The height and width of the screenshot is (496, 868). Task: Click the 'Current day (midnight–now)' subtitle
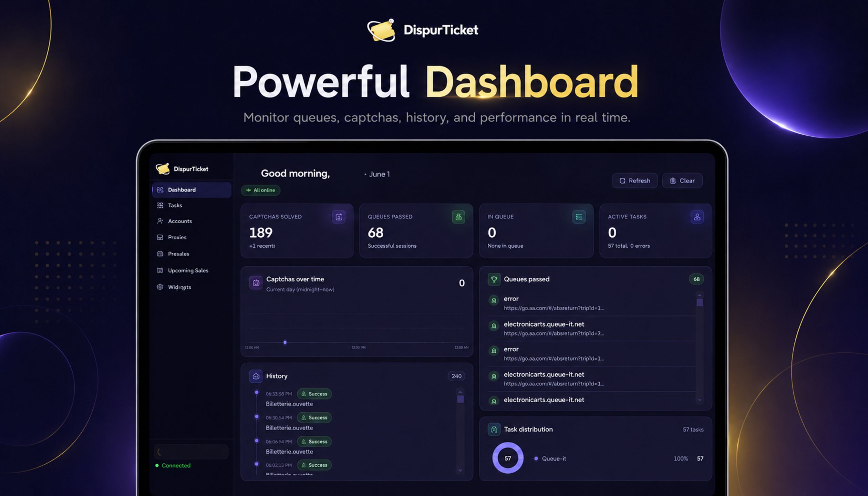300,290
